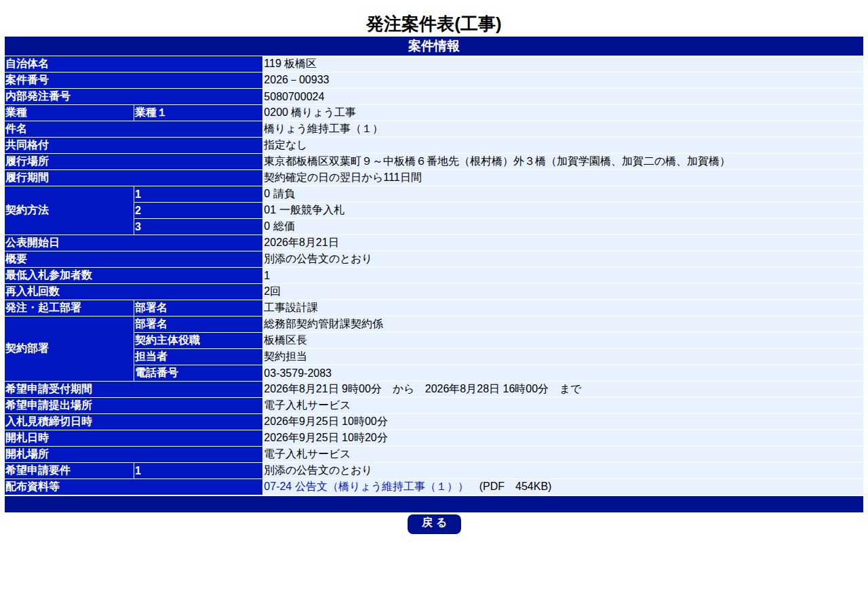Select internal order number 5080700024
Screen dimensions: 868x610
pos(294,96)
